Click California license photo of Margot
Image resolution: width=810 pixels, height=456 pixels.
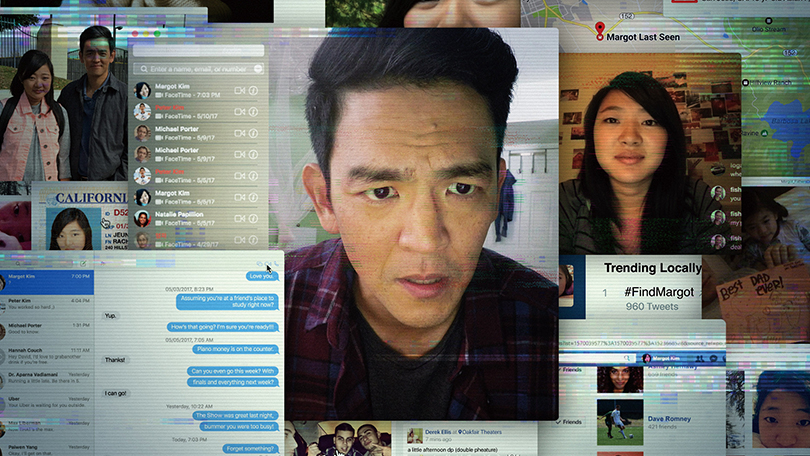[x=72, y=229]
